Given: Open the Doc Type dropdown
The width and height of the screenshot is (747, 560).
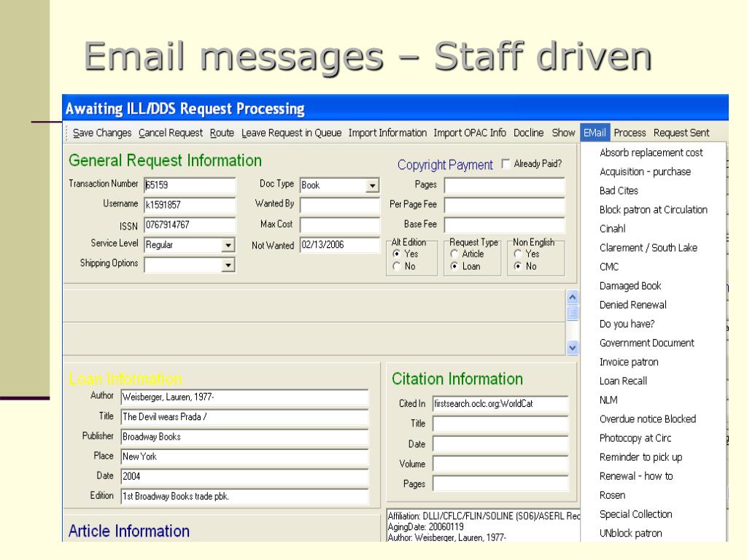Looking at the screenshot, I should pyautogui.click(x=372, y=185).
